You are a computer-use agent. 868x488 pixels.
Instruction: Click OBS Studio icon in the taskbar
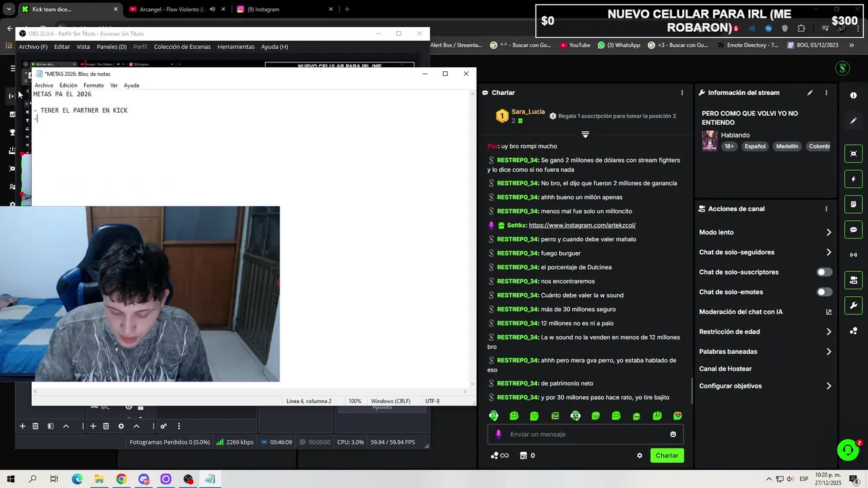coord(188,479)
